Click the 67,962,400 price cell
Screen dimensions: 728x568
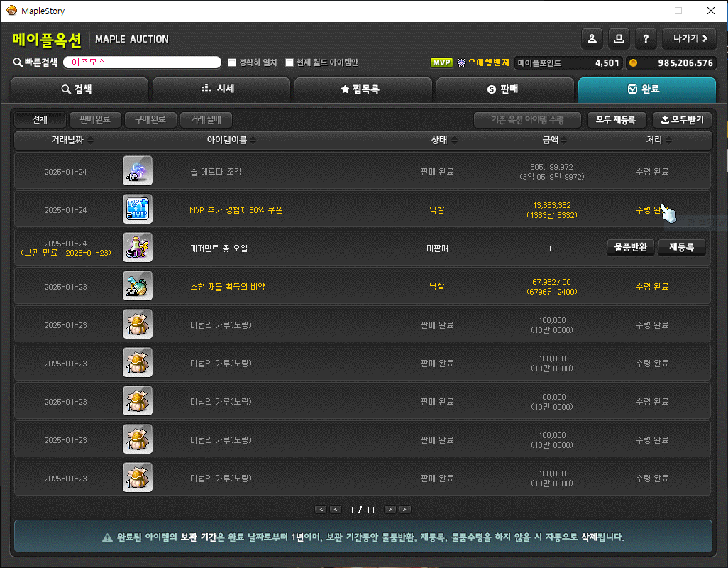coord(551,287)
